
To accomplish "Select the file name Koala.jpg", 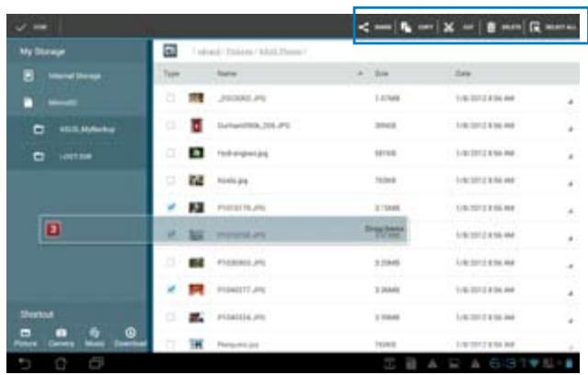I will pyautogui.click(x=233, y=181).
